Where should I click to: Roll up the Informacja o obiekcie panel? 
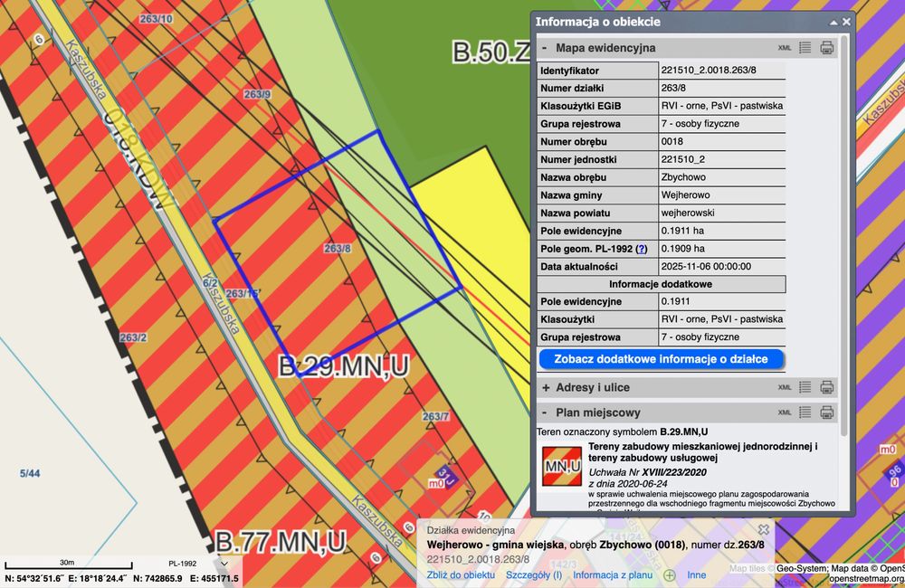click(834, 23)
